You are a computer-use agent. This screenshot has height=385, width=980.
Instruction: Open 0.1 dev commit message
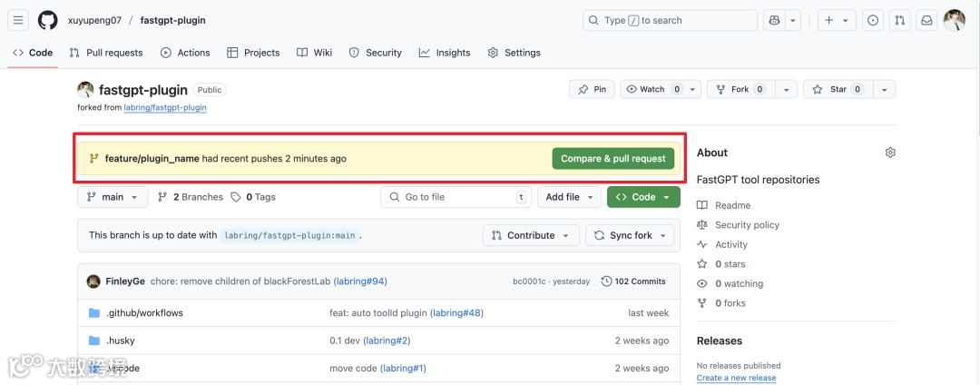(x=345, y=341)
